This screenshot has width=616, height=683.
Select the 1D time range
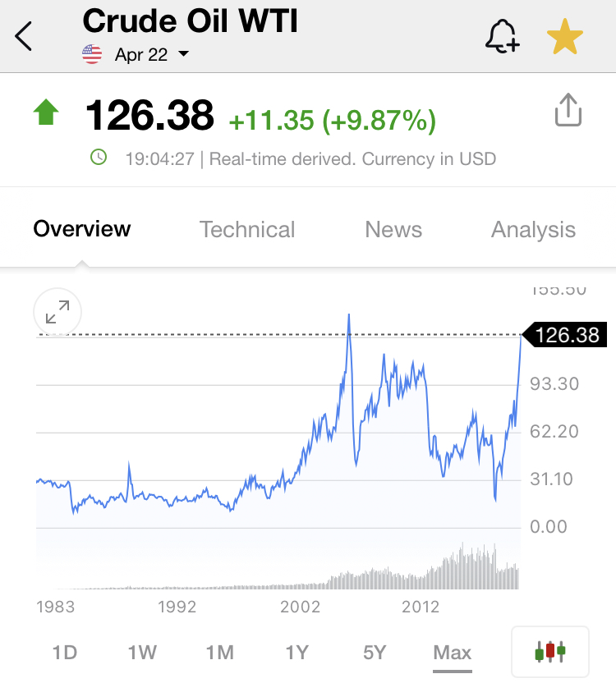[x=64, y=653]
